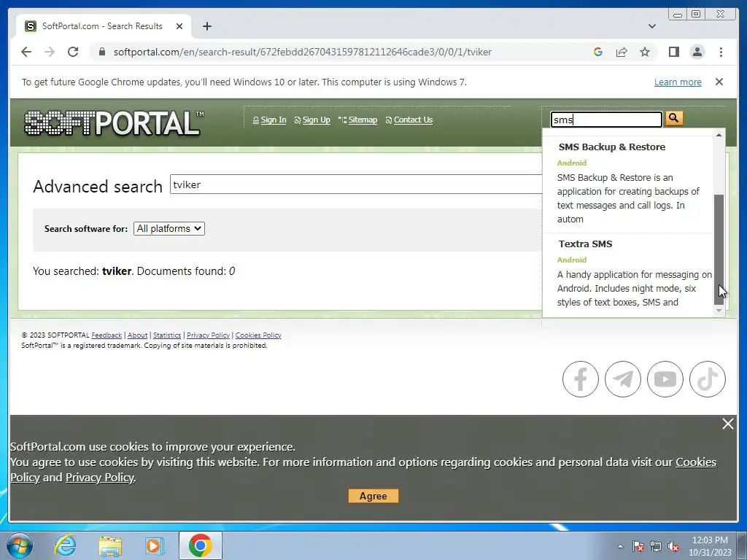
Task: Expand the All platforms dropdown
Action: point(169,228)
